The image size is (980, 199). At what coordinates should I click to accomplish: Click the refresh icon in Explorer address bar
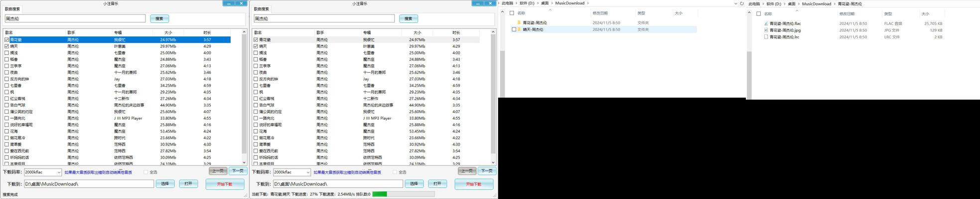[x=742, y=3]
